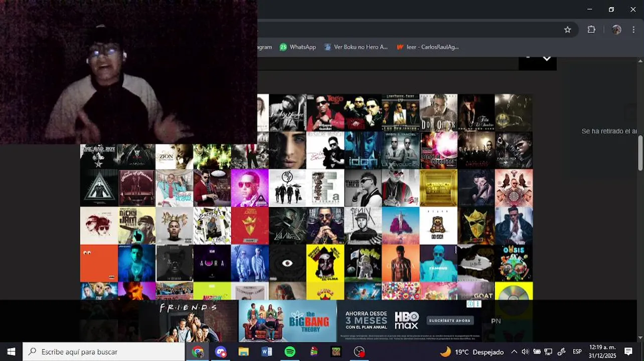Image resolution: width=644 pixels, height=361 pixels.
Task: Open the leer - CarlosRaulAg bookmark
Action: (x=427, y=47)
